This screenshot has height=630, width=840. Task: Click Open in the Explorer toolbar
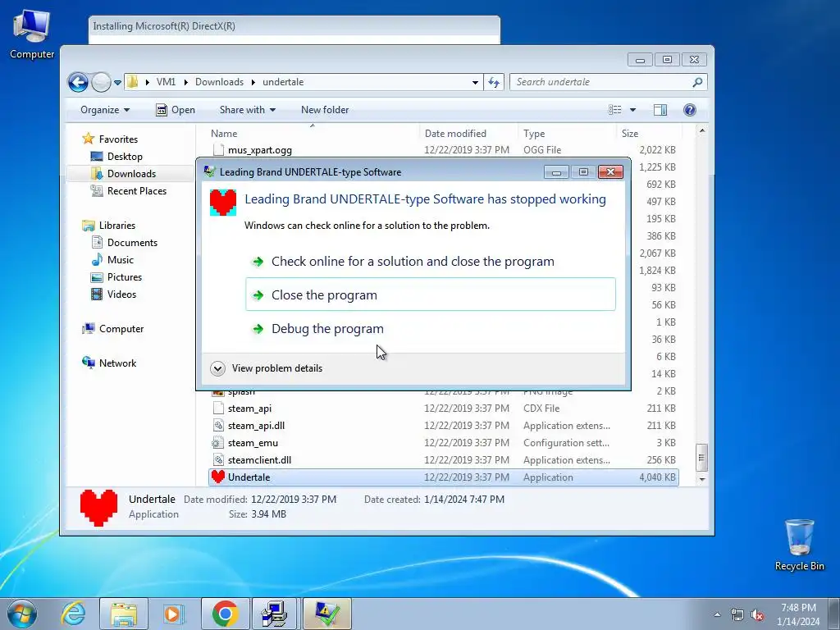click(x=176, y=110)
